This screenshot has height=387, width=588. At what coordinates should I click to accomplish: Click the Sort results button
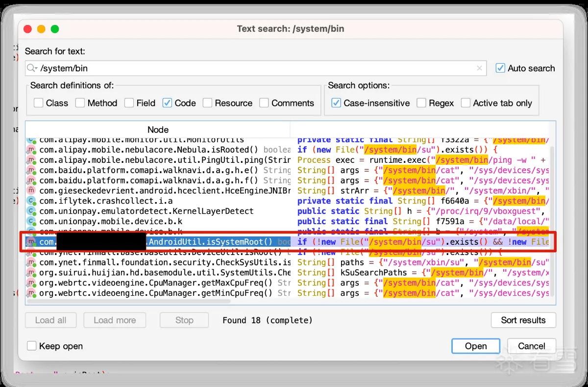[x=523, y=320]
